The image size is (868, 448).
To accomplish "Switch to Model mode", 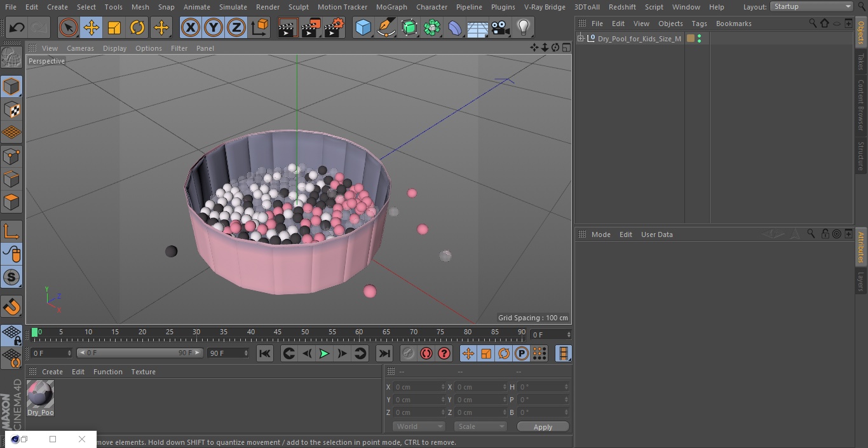I will coord(11,86).
